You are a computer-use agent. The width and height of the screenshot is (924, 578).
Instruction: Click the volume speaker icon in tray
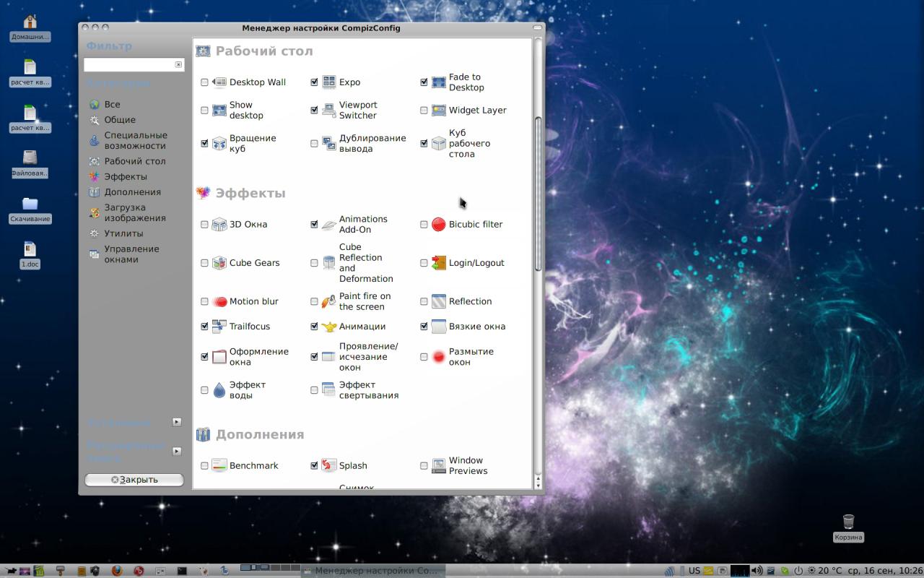click(x=757, y=571)
